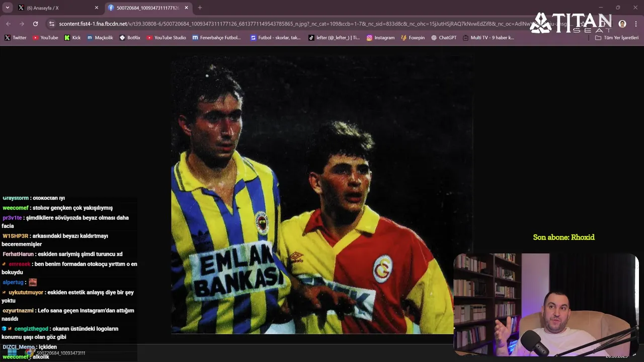The height and width of the screenshot is (362, 644).
Task: Click the emote in alpertug's message
Action: coord(33,282)
